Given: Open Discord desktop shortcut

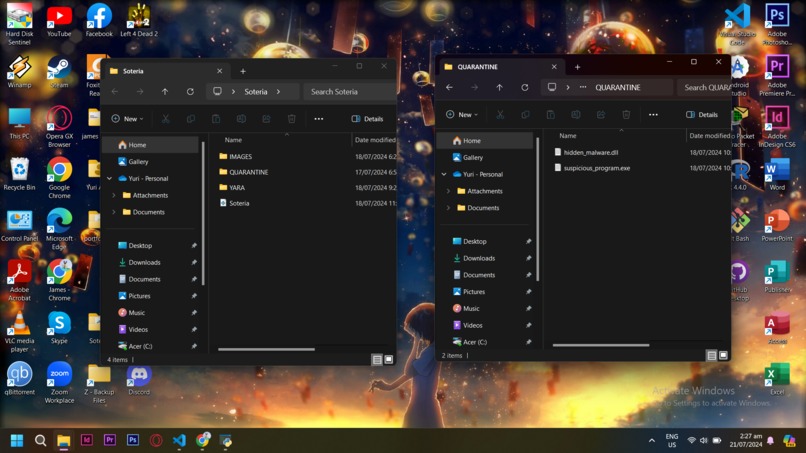Looking at the screenshot, I should 139,380.
